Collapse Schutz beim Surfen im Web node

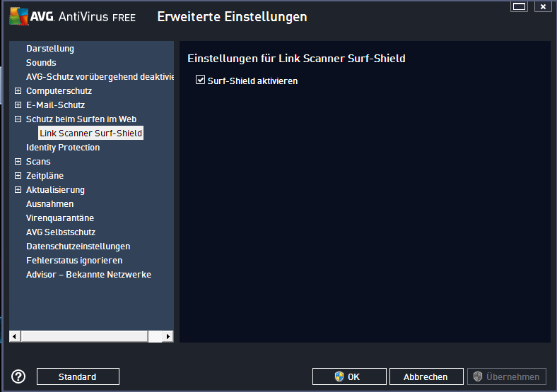point(18,119)
